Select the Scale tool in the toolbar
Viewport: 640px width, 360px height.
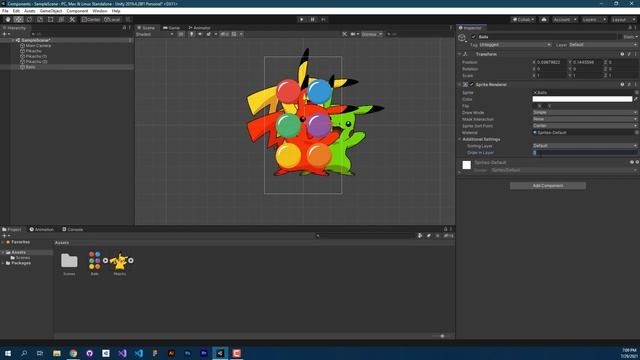[40, 19]
